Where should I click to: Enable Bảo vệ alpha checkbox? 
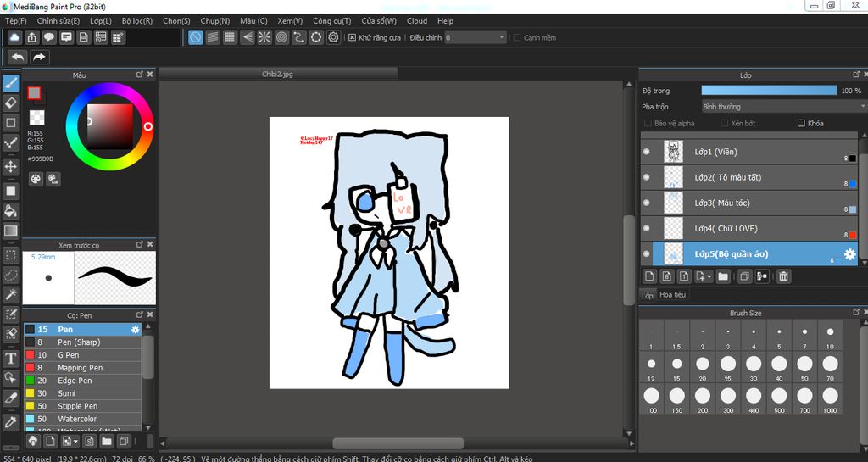click(x=648, y=123)
